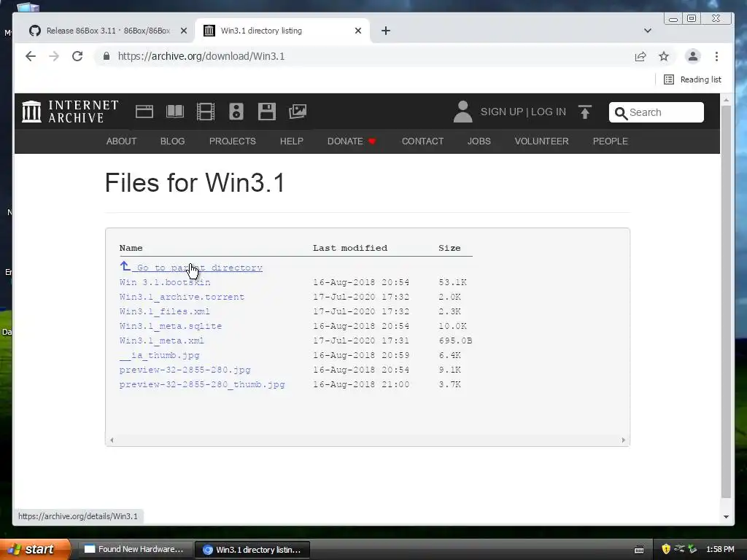Screen dimensions: 747x560
Task: Reload the page with refresh icon
Action: (x=77, y=56)
